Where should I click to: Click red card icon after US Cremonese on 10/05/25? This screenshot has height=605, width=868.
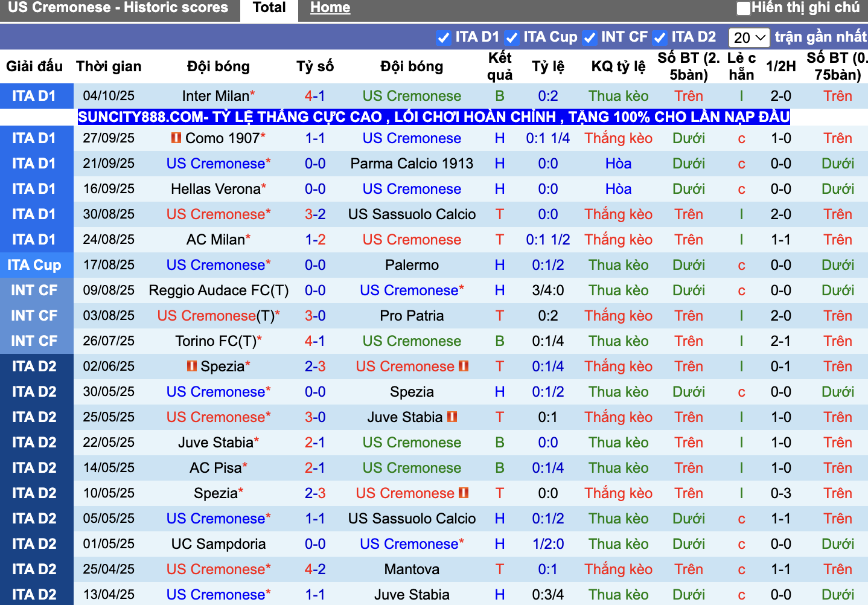pos(464,493)
